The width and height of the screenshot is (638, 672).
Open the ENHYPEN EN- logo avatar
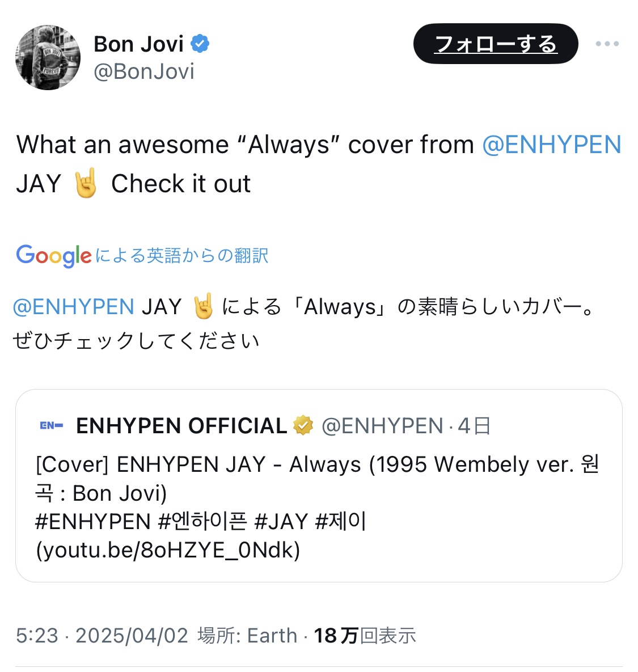[x=52, y=425]
